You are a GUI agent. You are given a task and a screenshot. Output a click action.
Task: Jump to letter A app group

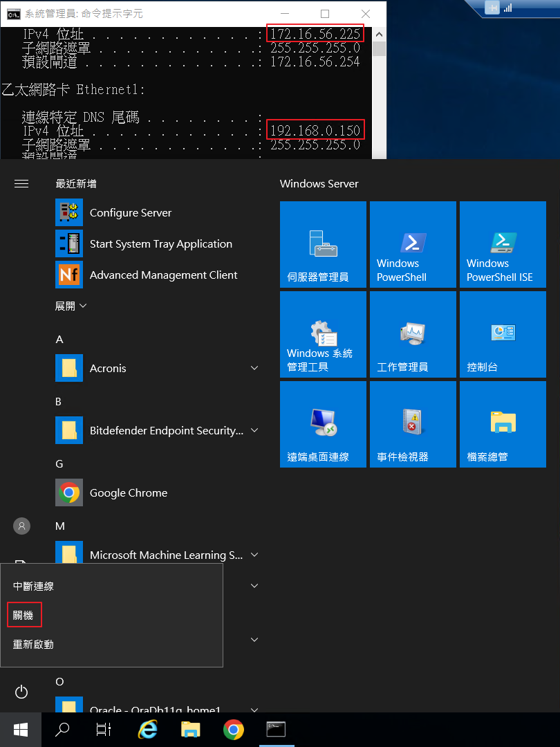[x=59, y=339]
